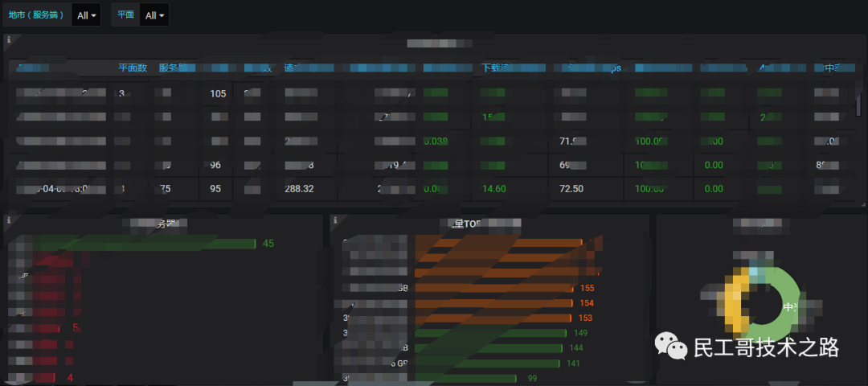Screen dimensions: 868x386
Task: Click info icon of the panel with bar value 45
Action: pyautogui.click(x=9, y=220)
